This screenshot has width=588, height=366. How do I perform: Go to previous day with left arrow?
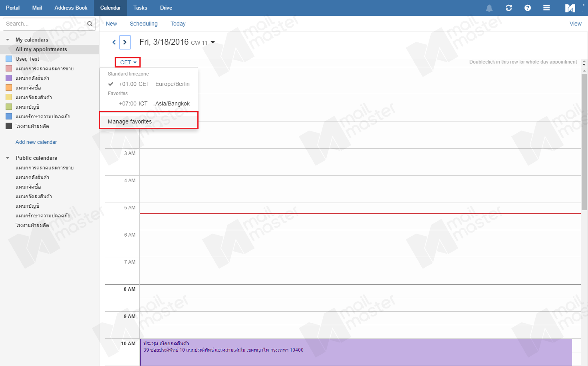click(x=114, y=42)
